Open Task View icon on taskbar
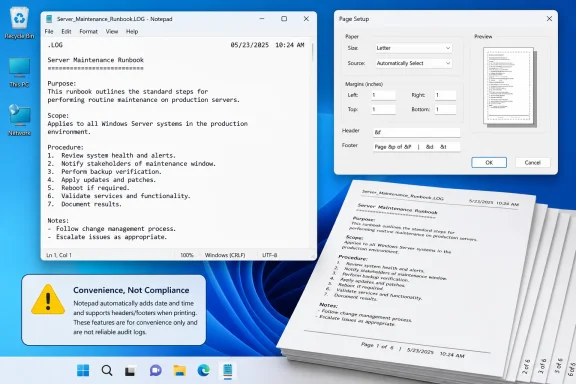Viewport: 576px width, 384px height. [130, 371]
